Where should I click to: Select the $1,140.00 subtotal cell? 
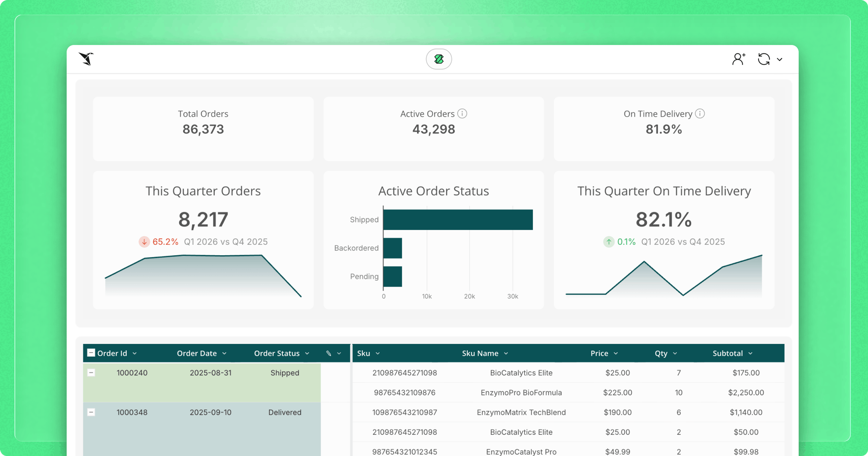(746, 412)
